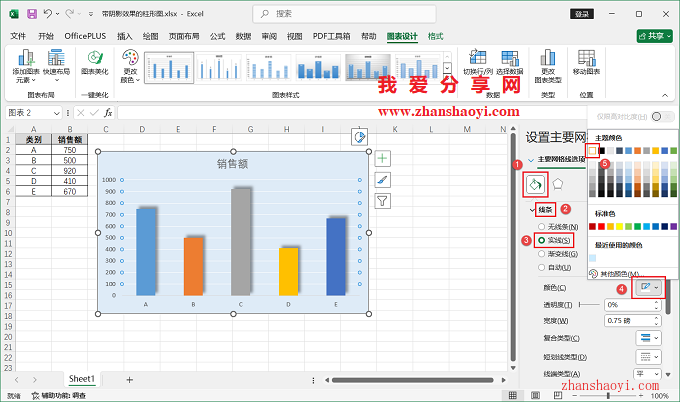The width and height of the screenshot is (680, 402).
Task: Insert function with the fx button
Action: tap(108, 113)
